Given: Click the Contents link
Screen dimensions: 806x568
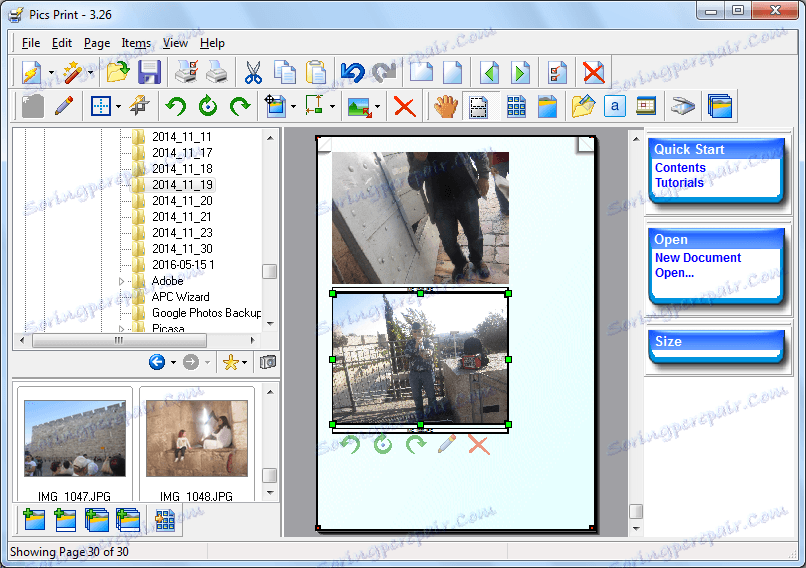Looking at the screenshot, I should tap(680, 168).
